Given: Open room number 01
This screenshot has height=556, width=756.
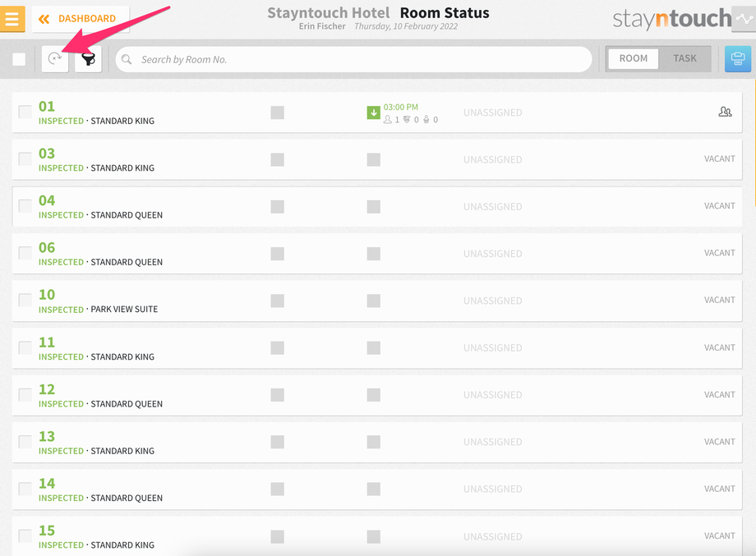Looking at the screenshot, I should point(47,106).
